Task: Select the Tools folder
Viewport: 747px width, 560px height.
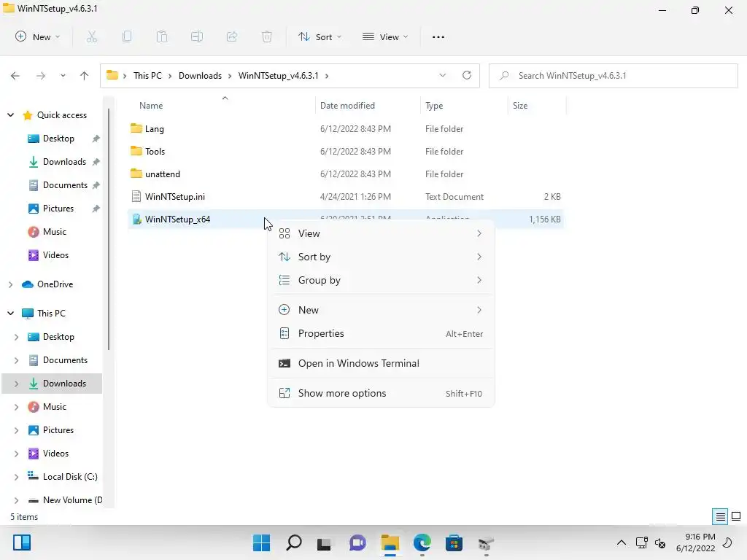Action: pyautogui.click(x=345, y=152)
